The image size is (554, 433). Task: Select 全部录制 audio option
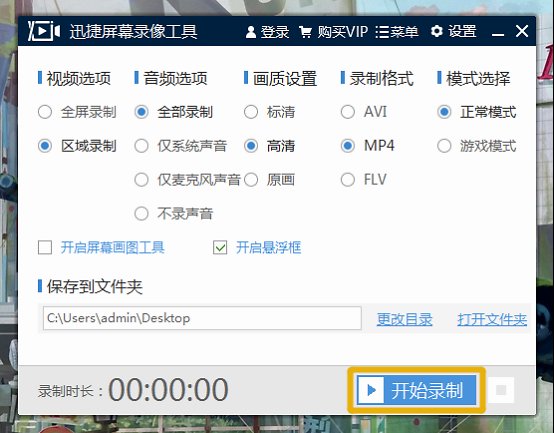point(174,112)
